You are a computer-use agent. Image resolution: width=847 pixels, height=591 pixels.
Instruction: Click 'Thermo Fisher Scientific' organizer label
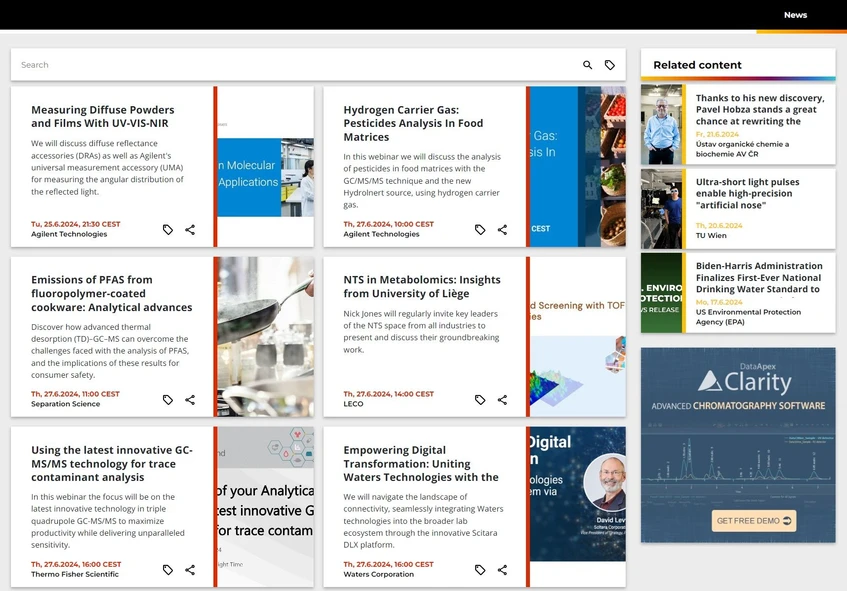pos(75,574)
